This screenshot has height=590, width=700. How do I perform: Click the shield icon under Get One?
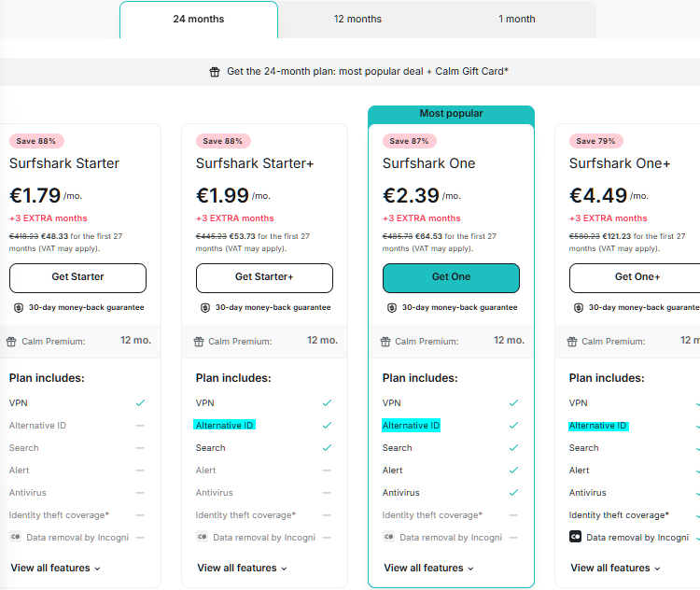point(392,307)
